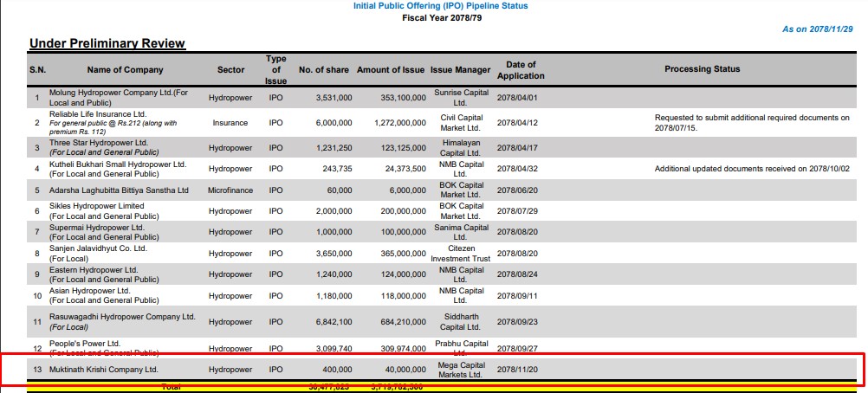Click the 'Insurance' sector cell
Screen dimensions: 868x393
(230, 123)
